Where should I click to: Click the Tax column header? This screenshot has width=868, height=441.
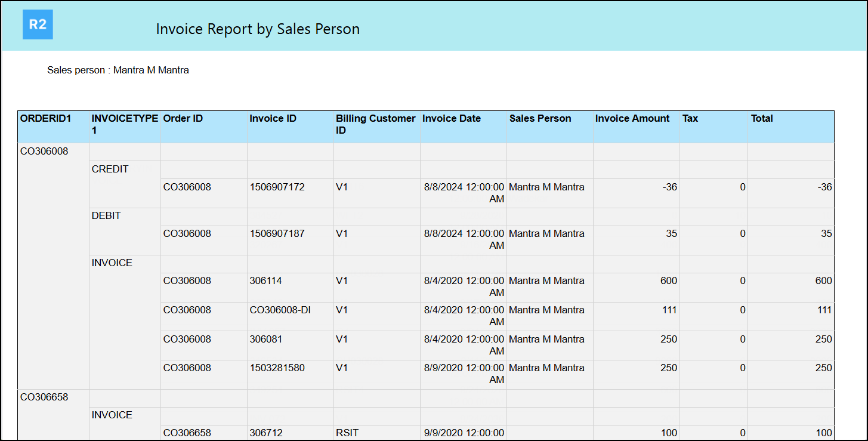tap(690, 119)
